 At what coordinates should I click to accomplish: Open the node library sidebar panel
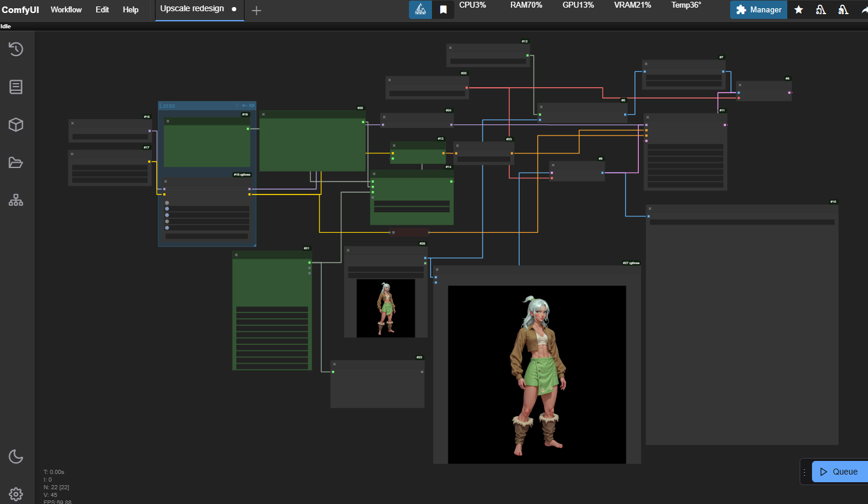coord(16,87)
